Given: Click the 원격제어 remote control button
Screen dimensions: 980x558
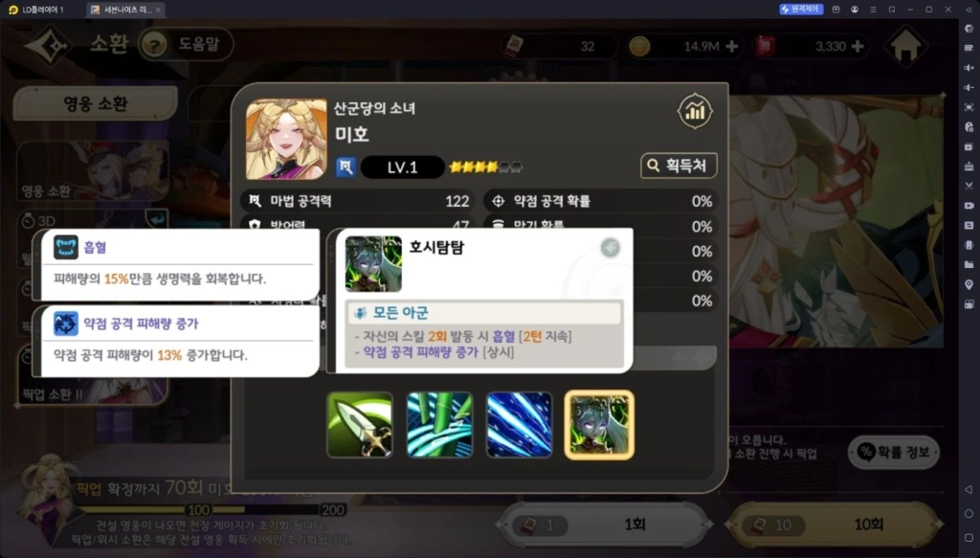Looking at the screenshot, I should [801, 10].
